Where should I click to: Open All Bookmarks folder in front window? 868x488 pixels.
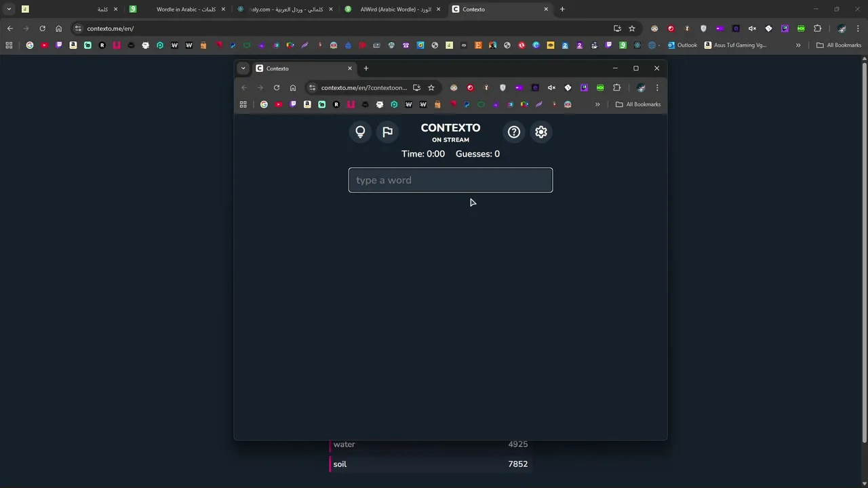point(638,104)
